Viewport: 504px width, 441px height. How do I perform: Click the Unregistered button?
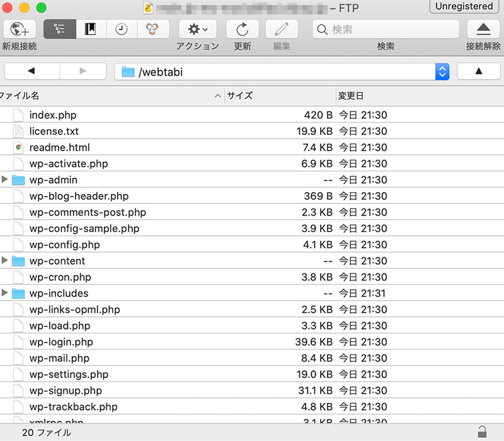coord(464,6)
